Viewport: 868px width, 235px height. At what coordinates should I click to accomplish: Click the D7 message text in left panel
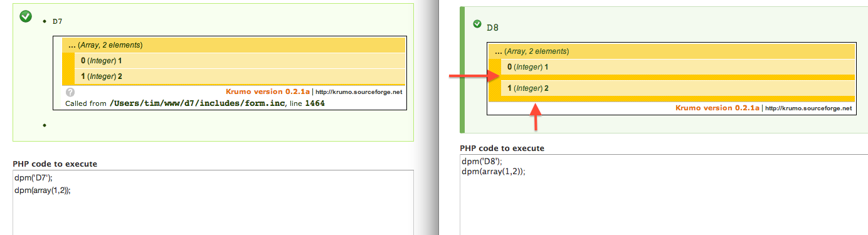57,21
